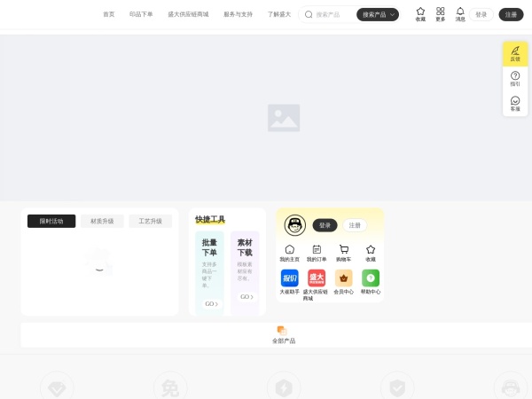Click 注册 in the user card
The image size is (532, 399).
click(x=355, y=225)
